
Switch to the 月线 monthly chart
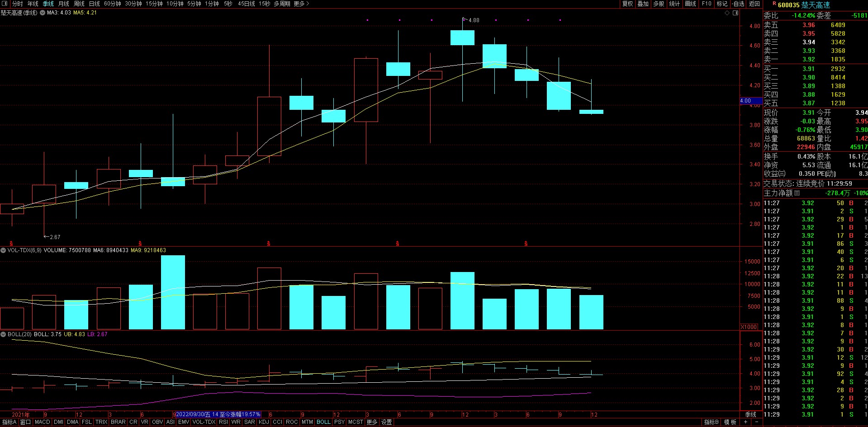point(63,4)
